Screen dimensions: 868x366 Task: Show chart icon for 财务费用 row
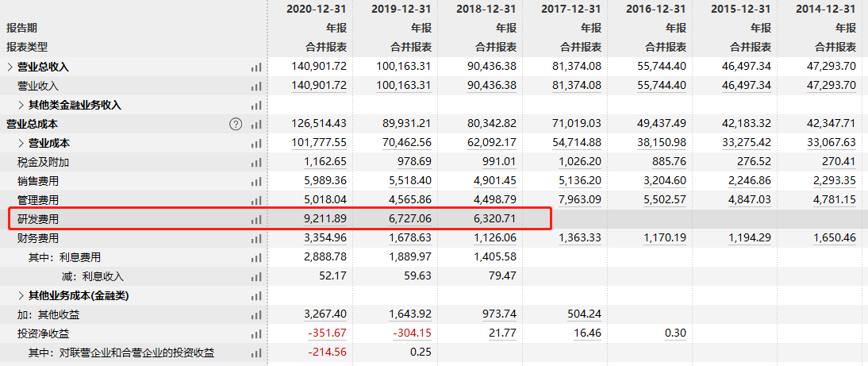tap(255, 239)
